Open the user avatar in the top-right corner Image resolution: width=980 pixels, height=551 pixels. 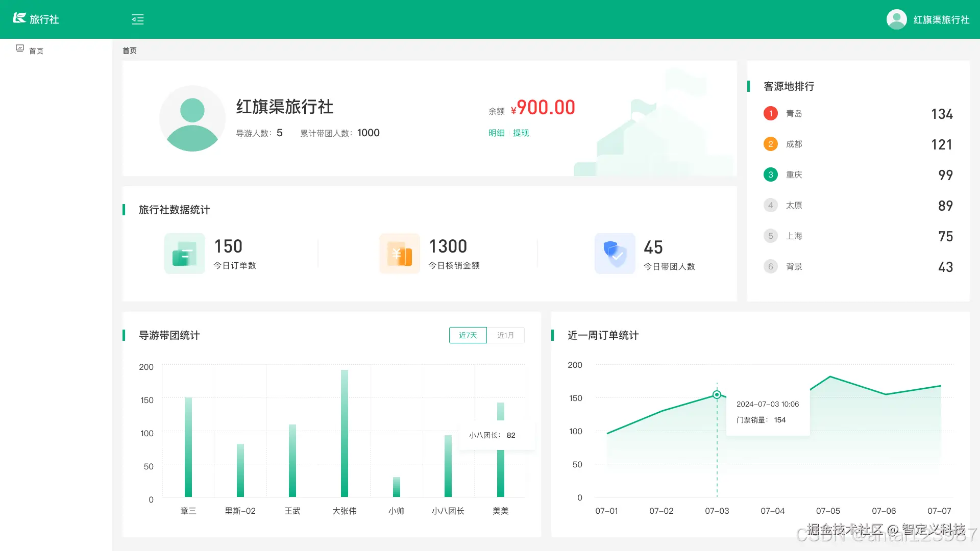(896, 19)
